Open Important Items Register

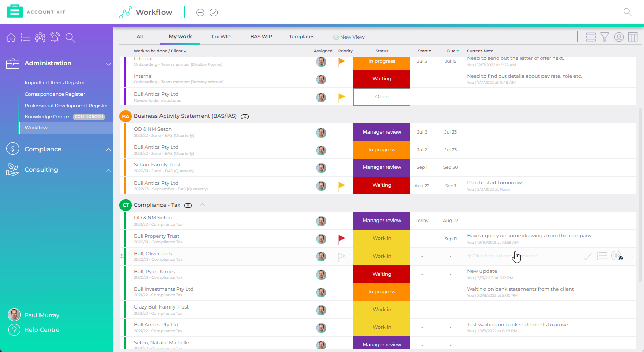pyautogui.click(x=55, y=83)
